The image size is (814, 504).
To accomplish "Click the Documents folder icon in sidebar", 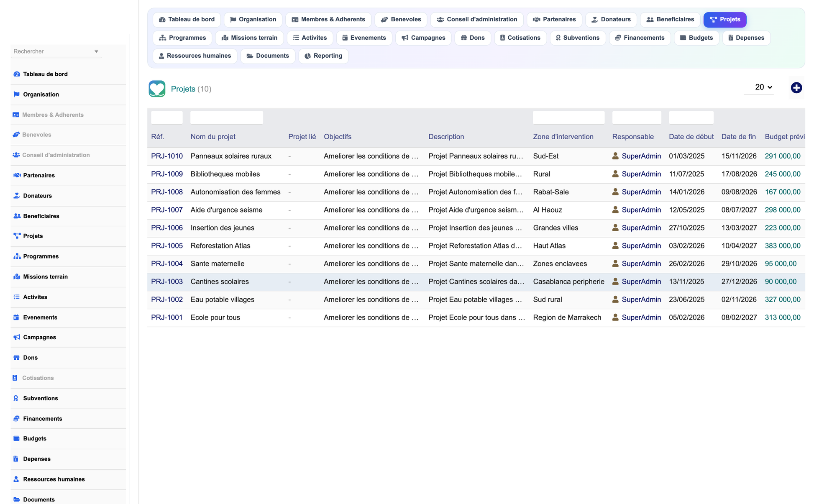I will 17,500.
